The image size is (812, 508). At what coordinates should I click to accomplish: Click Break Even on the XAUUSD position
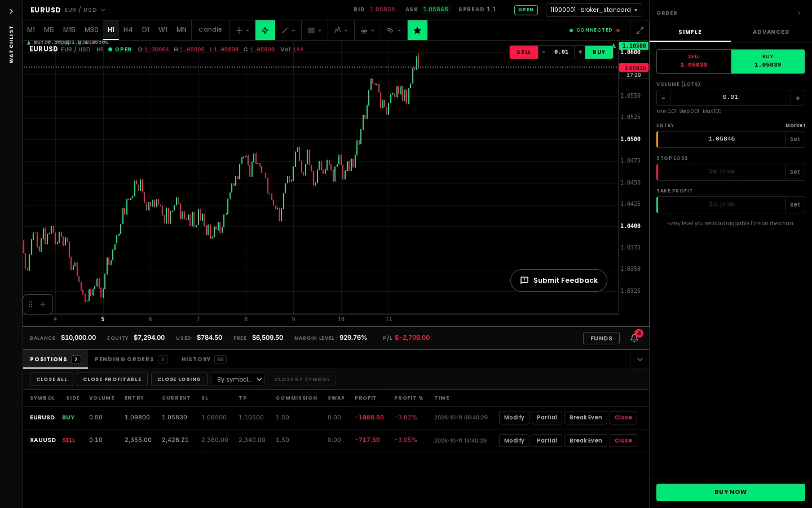pyautogui.click(x=586, y=440)
